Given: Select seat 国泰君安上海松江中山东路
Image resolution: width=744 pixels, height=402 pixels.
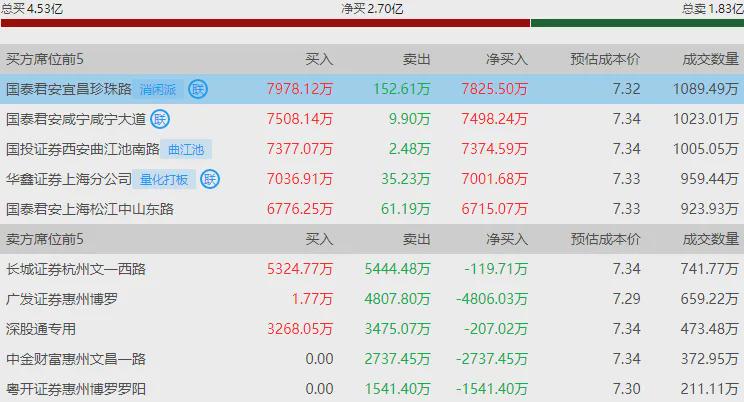Looking at the screenshot, I should click(90, 209).
